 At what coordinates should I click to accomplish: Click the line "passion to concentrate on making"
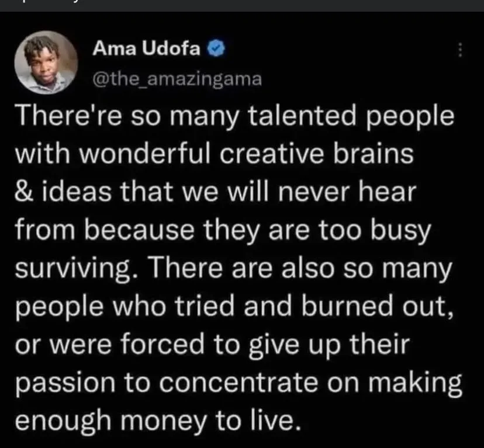[x=238, y=384]
